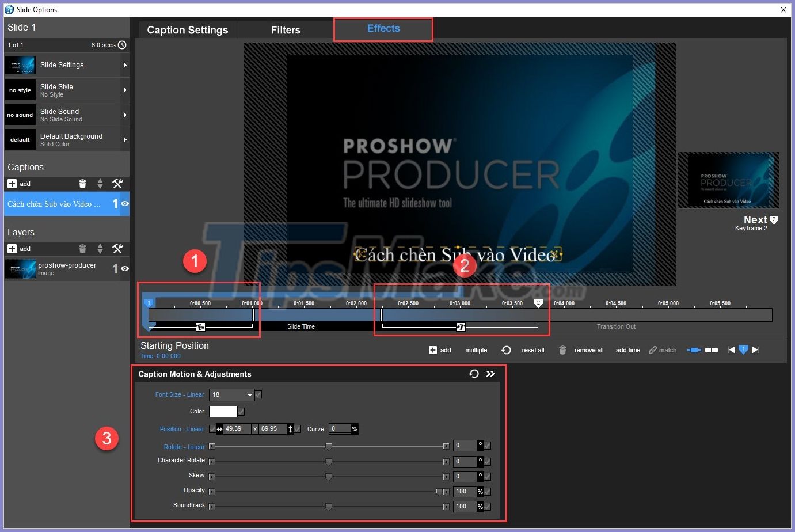Click the add time option

click(x=627, y=349)
